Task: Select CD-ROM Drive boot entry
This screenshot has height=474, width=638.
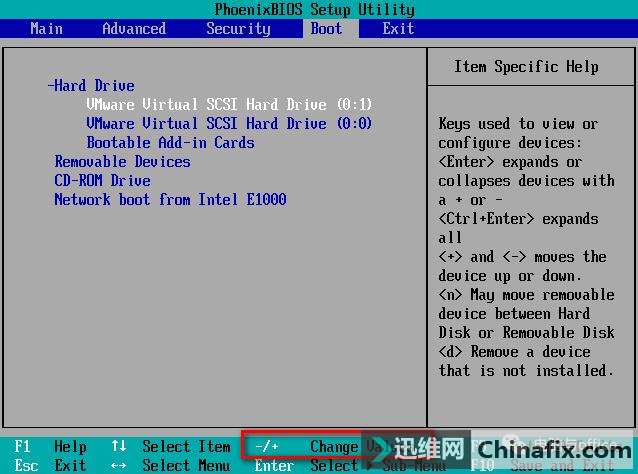Action: point(103,180)
